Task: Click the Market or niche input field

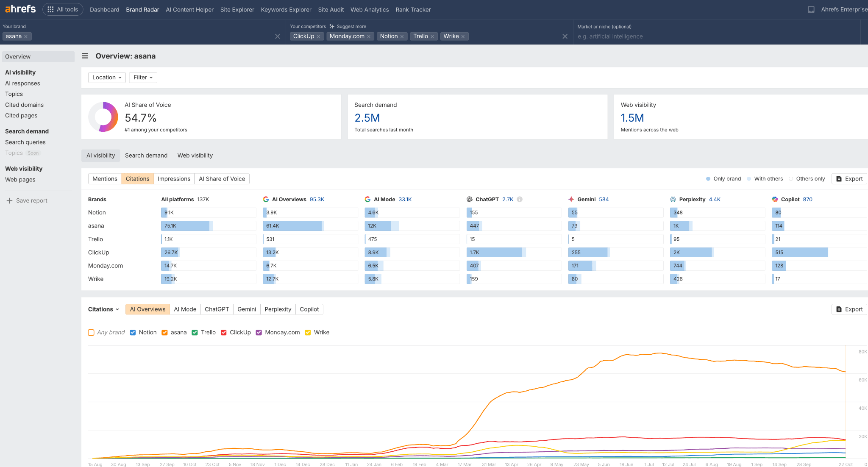Action: pos(678,36)
